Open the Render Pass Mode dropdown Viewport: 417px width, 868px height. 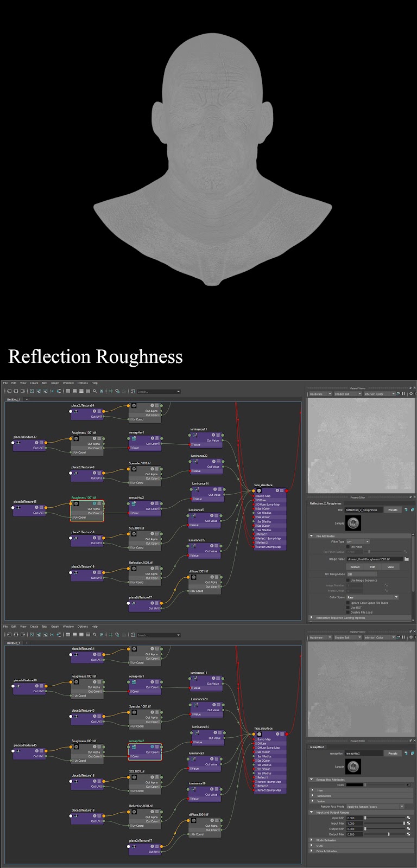coord(375,807)
